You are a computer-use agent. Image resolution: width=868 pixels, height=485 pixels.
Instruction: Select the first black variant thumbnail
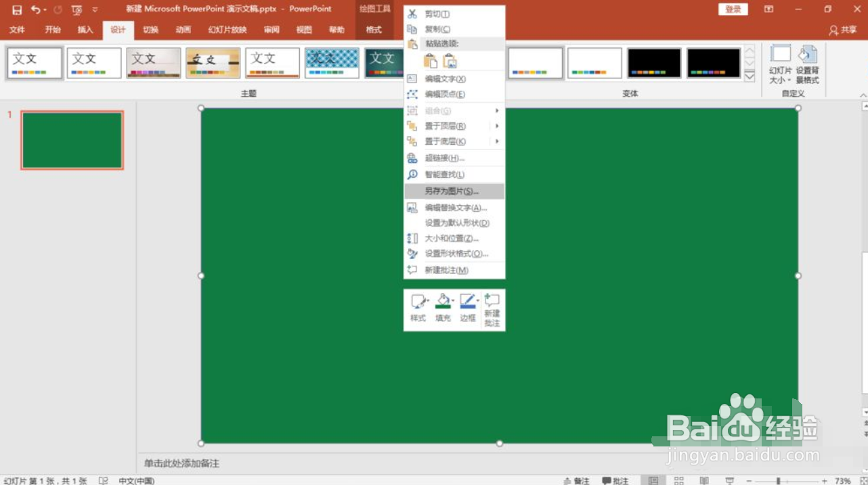click(x=654, y=63)
